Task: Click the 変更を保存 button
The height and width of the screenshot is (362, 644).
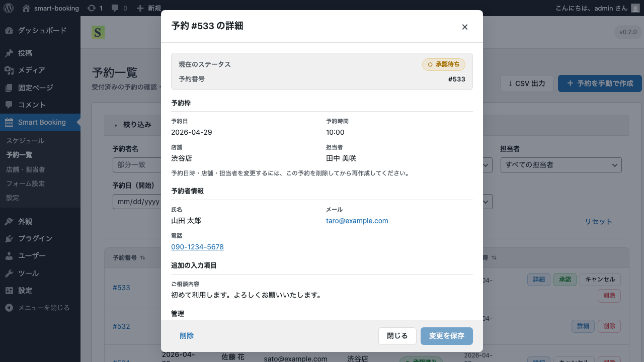Action: 447,336
